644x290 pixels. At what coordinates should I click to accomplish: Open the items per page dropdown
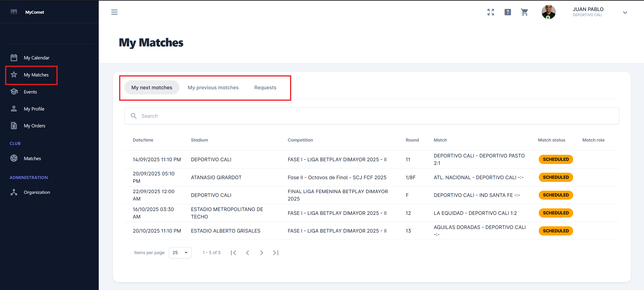coord(180,253)
